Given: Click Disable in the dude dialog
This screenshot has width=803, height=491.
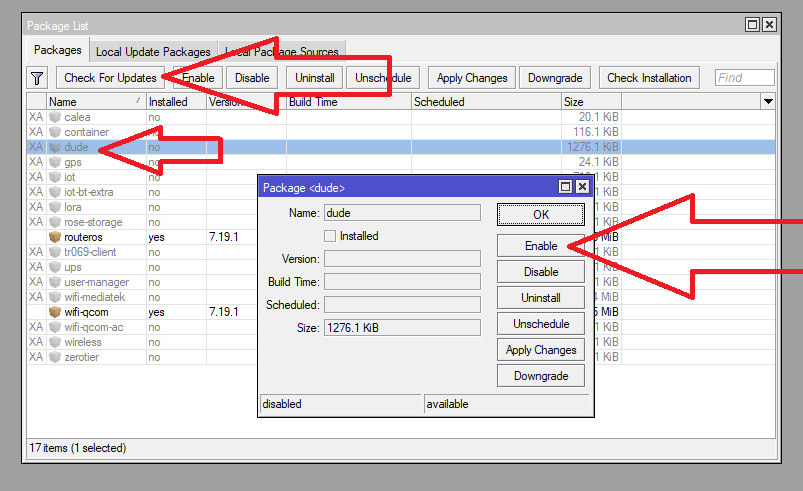Looking at the screenshot, I should [541, 272].
